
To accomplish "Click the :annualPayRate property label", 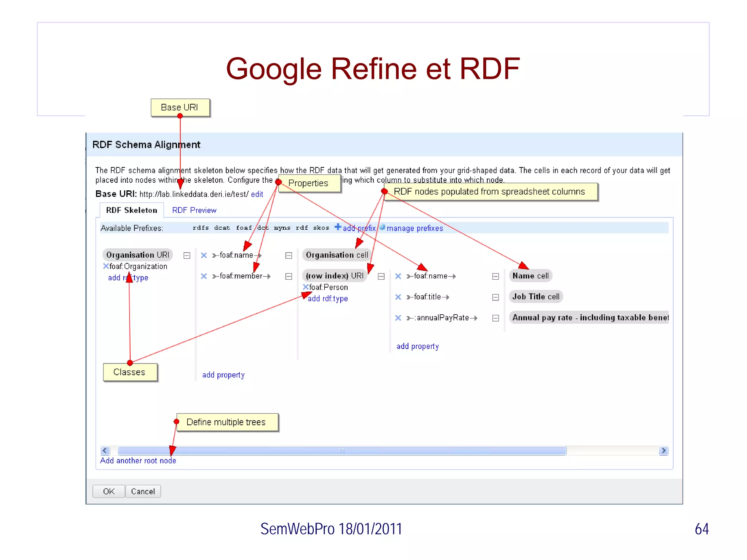I will (442, 318).
